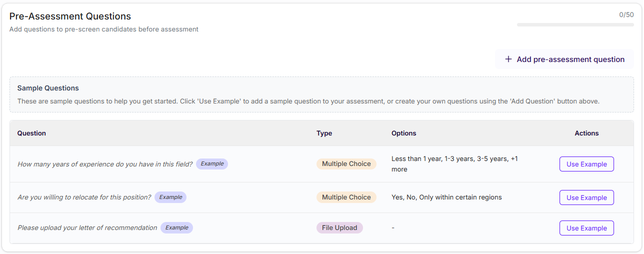Select the Question column header
This screenshot has width=644, height=254.
coord(31,133)
